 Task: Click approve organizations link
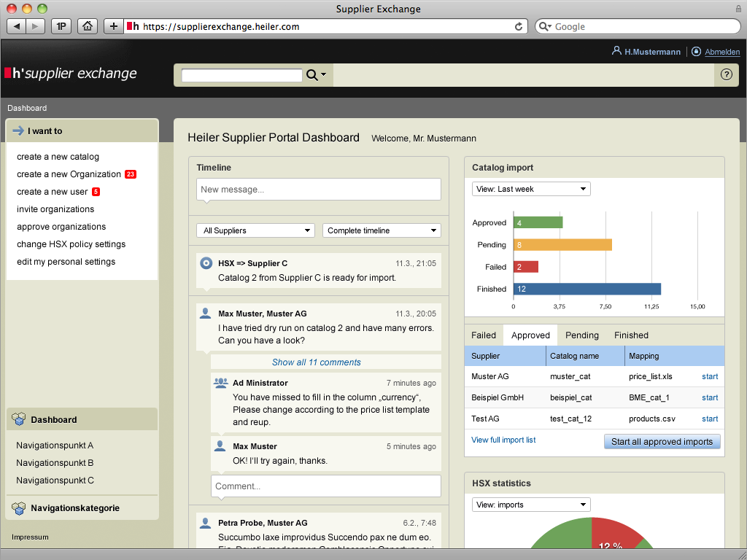[x=61, y=227]
